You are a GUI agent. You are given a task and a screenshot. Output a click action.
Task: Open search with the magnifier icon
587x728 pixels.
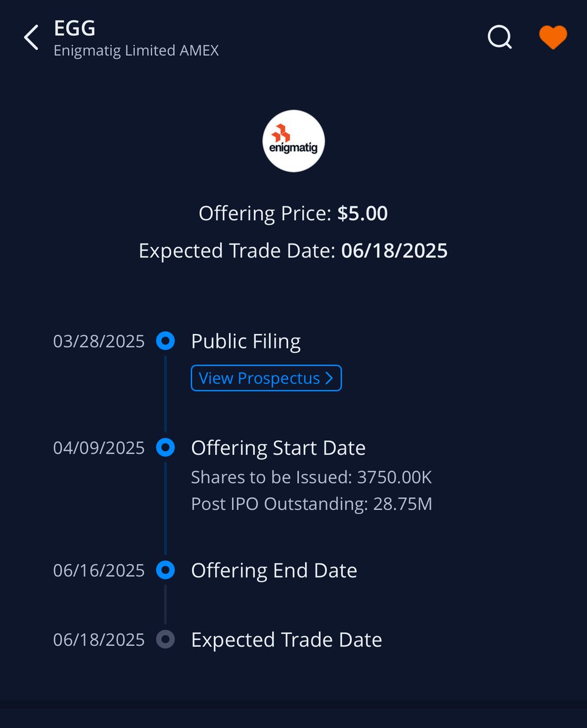[x=499, y=36]
